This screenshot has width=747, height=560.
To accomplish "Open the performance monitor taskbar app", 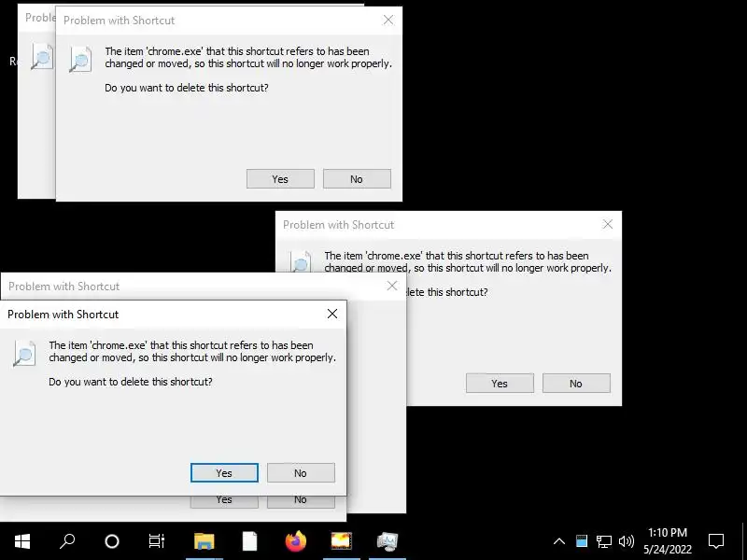I will [388, 541].
